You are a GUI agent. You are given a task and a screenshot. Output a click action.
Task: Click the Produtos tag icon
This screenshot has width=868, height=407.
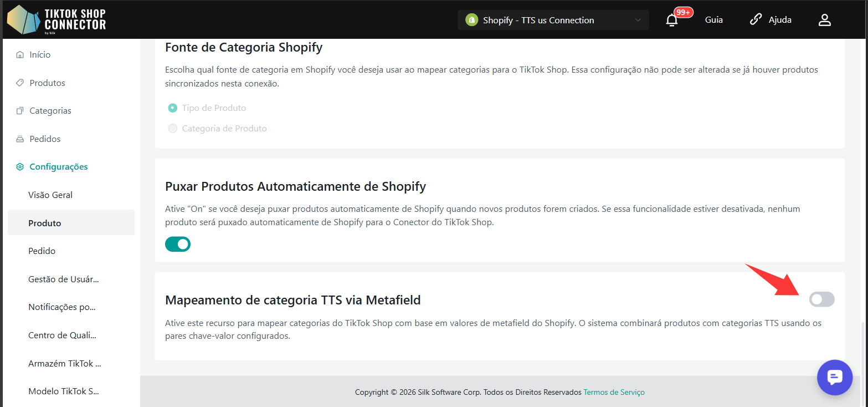click(20, 83)
